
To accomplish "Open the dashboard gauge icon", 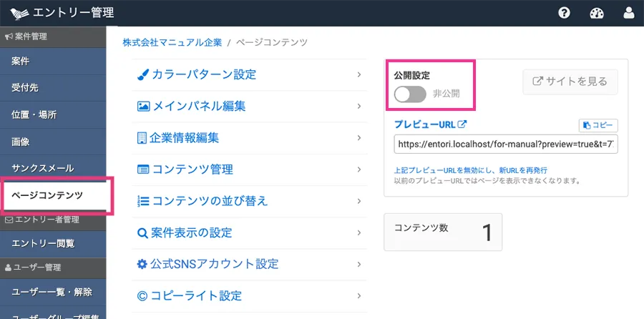I will (597, 13).
